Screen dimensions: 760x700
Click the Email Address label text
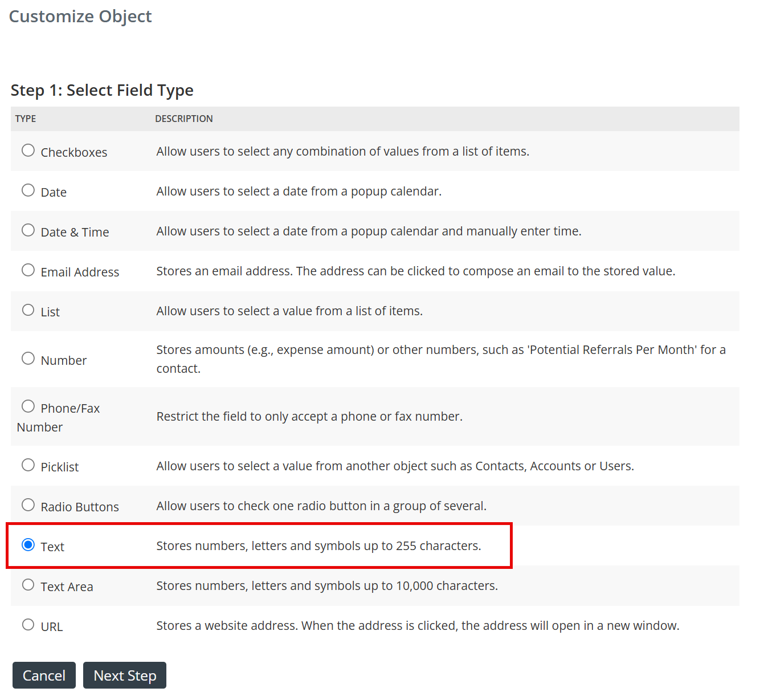(80, 272)
